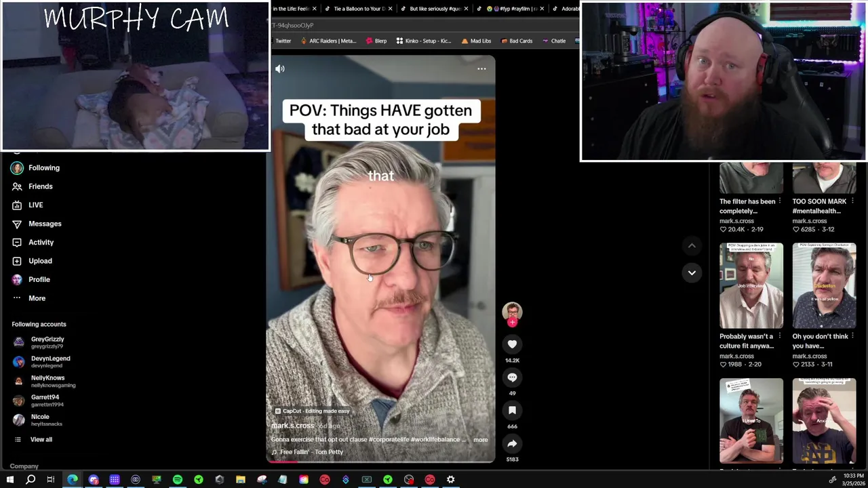Expand caption with the more link
868x488 pixels.
pos(480,440)
